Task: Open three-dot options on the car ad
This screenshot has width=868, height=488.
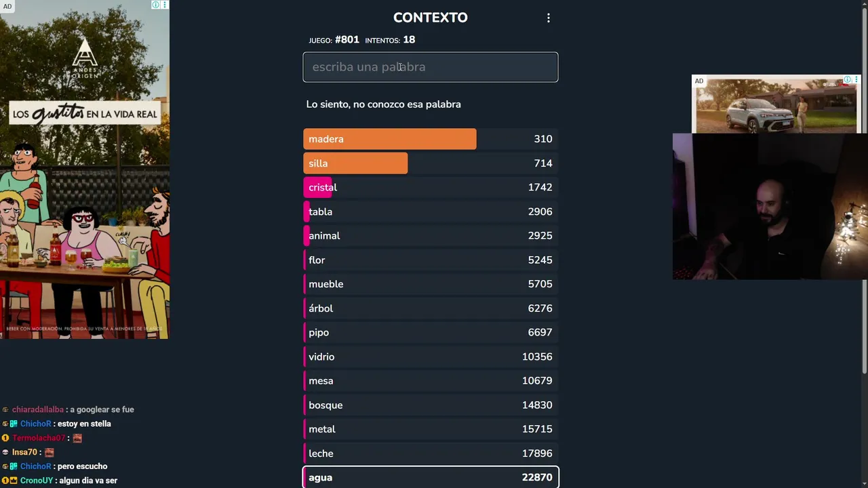Action: pos(856,80)
